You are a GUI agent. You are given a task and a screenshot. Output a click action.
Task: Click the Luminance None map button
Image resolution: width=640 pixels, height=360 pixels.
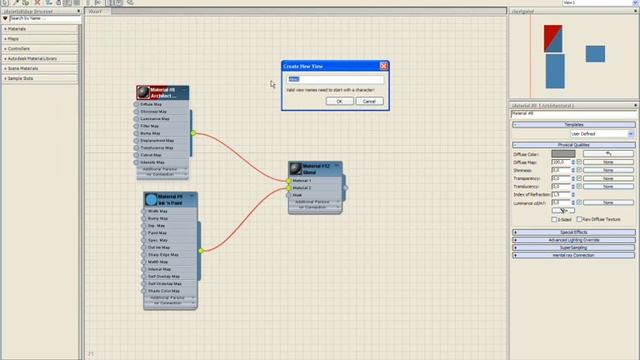pos(608,202)
